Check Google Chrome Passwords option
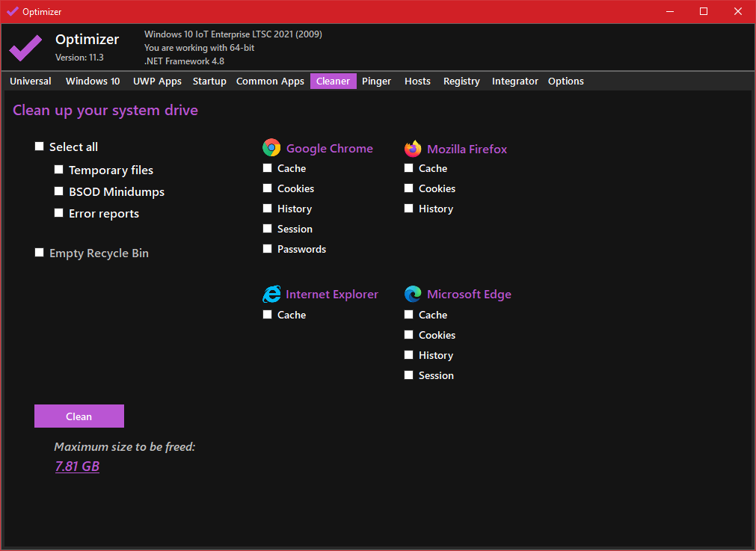This screenshot has width=756, height=551. pos(268,249)
